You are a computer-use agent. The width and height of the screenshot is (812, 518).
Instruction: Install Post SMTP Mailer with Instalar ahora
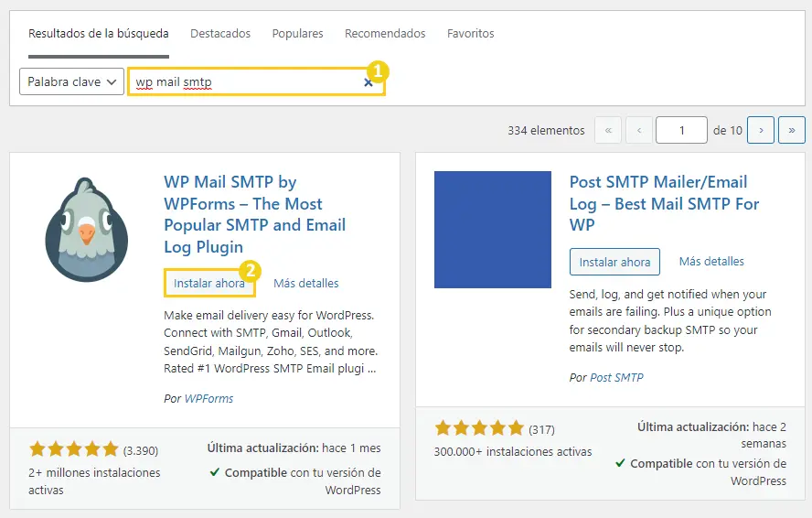tap(614, 262)
